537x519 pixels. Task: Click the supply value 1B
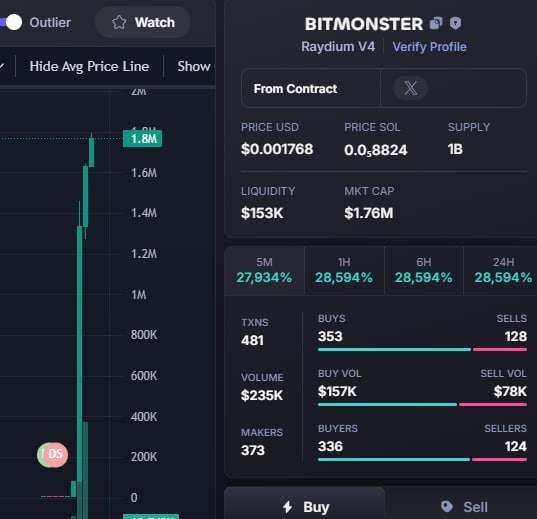point(455,149)
